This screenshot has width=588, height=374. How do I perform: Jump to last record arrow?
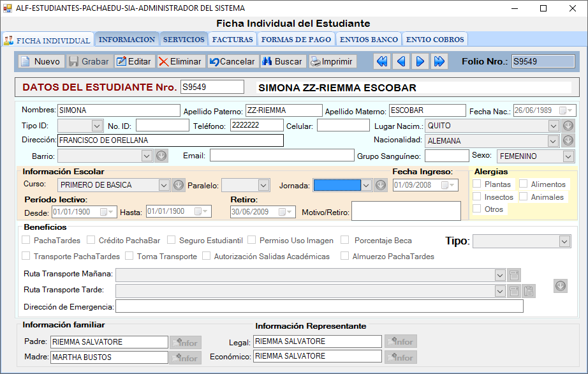tap(439, 62)
